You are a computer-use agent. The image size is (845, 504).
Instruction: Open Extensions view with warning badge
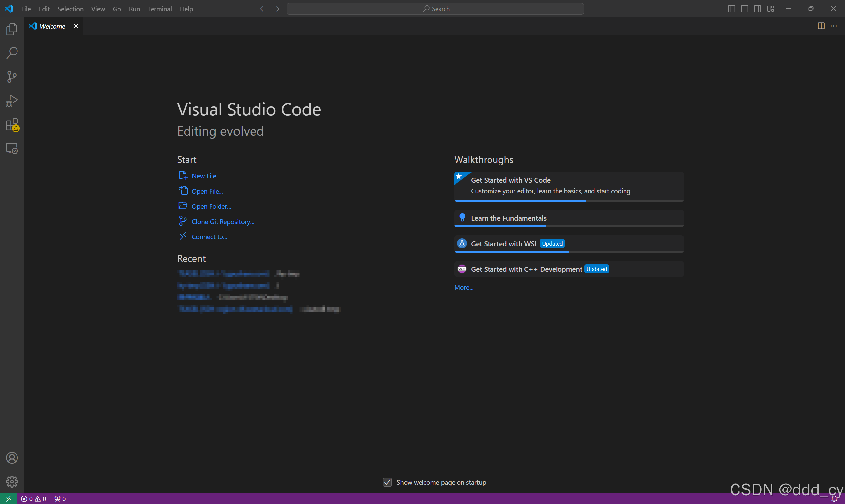point(12,125)
